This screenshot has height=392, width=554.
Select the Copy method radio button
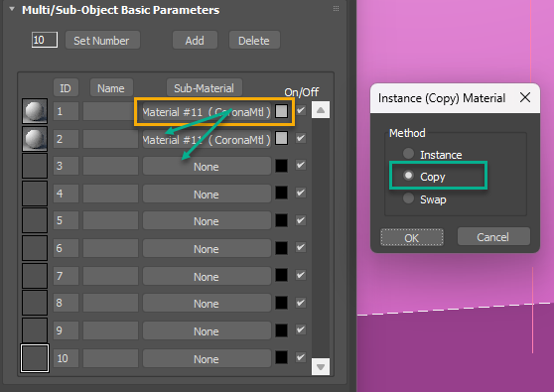click(408, 176)
